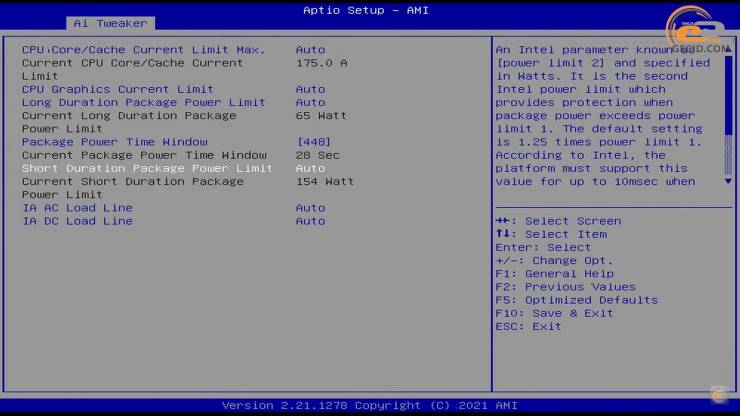The width and height of the screenshot is (740, 416).
Task: Click the help panel scroll down arrow
Action: 728,181
